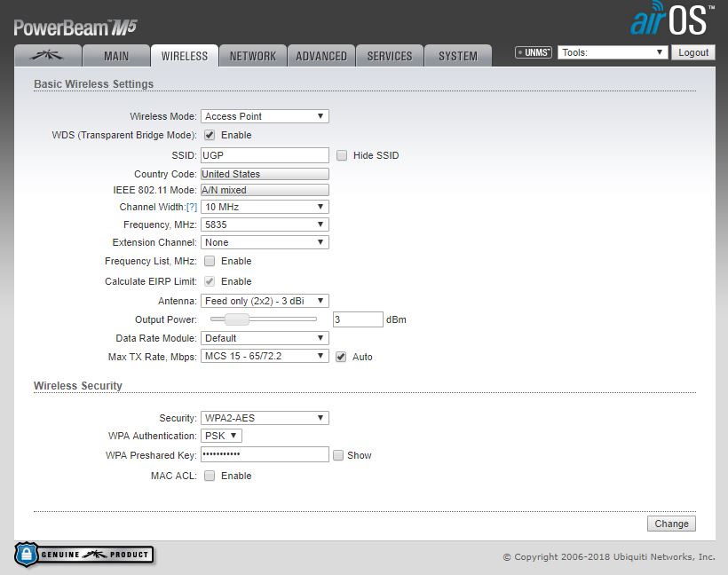Go to the SERVICES tab
This screenshot has height=575, width=728.
click(390, 56)
